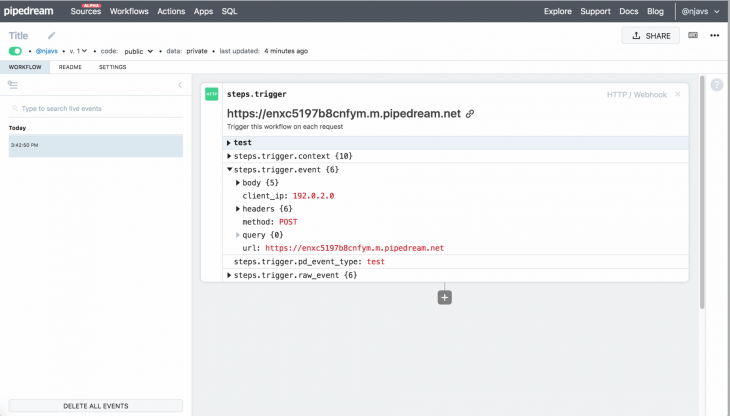
Task: Click the keyboard shortcuts icon
Action: pos(693,35)
